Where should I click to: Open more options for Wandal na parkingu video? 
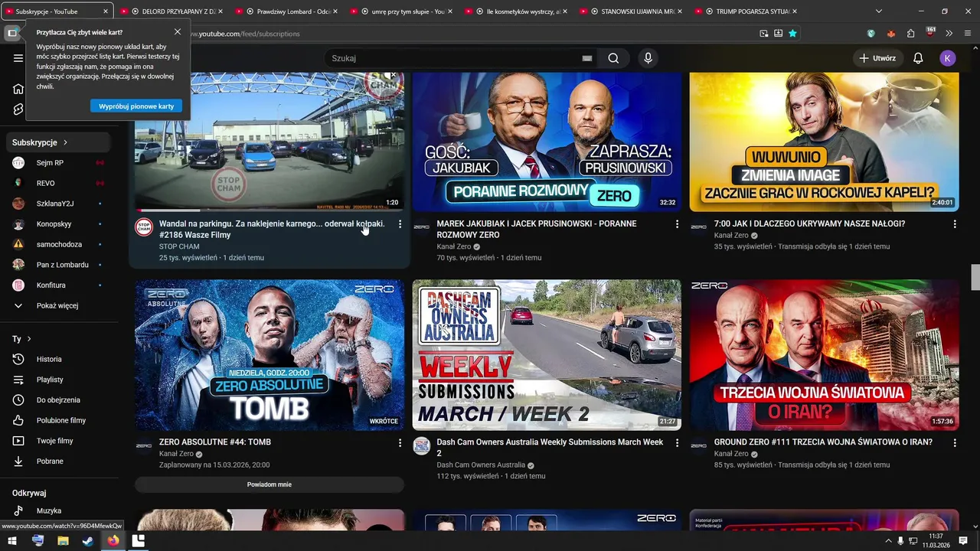(x=400, y=224)
